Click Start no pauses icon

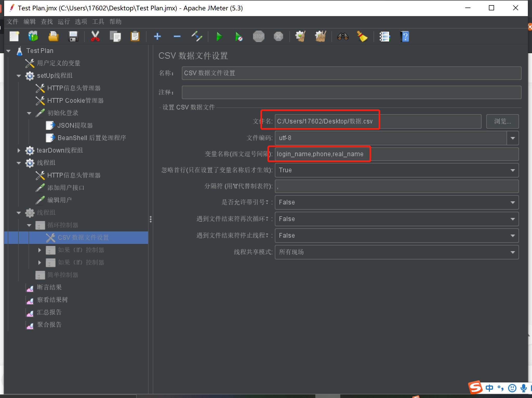pos(239,36)
